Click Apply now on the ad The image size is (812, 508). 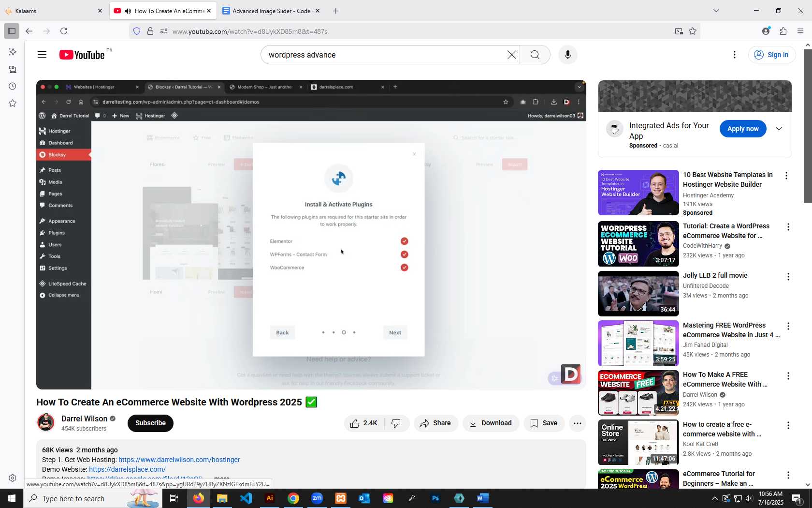point(743,129)
